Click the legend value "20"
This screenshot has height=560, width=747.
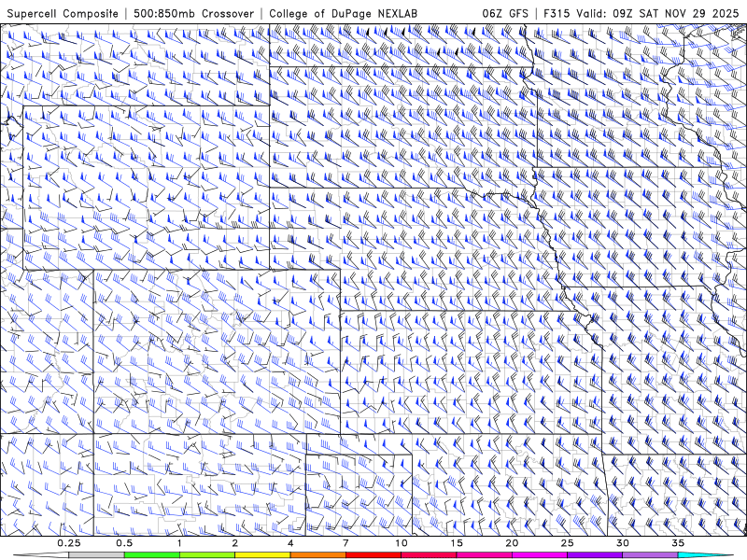pyautogui.click(x=512, y=543)
